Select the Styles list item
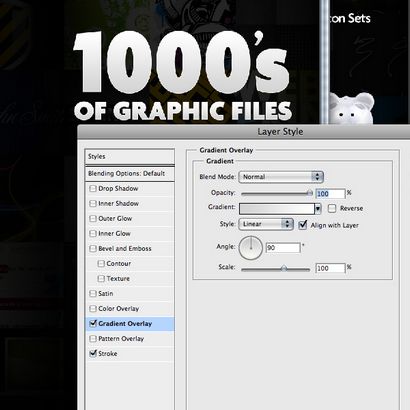The height and width of the screenshot is (410, 410). coord(130,156)
